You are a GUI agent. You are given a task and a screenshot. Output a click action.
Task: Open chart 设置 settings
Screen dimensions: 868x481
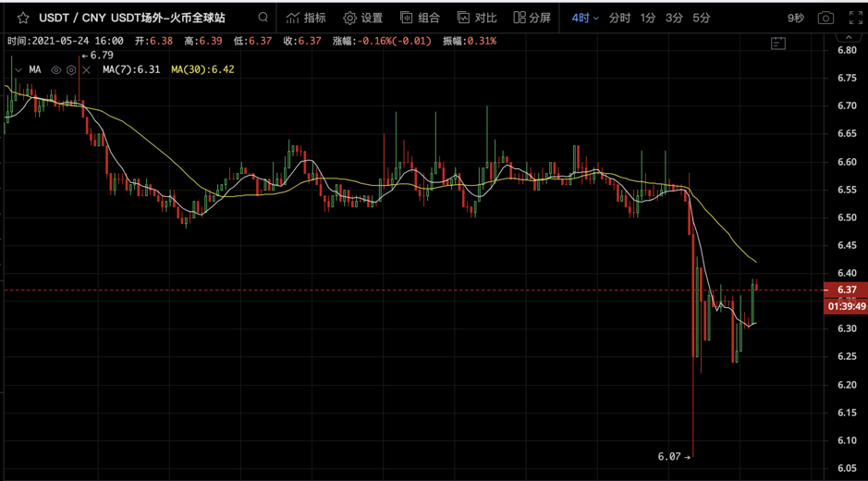coord(362,18)
